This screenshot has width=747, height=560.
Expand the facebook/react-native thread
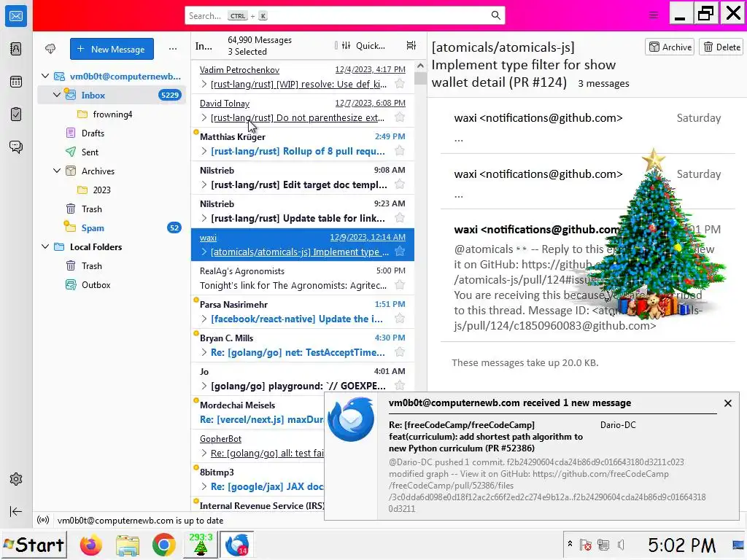[x=204, y=319]
